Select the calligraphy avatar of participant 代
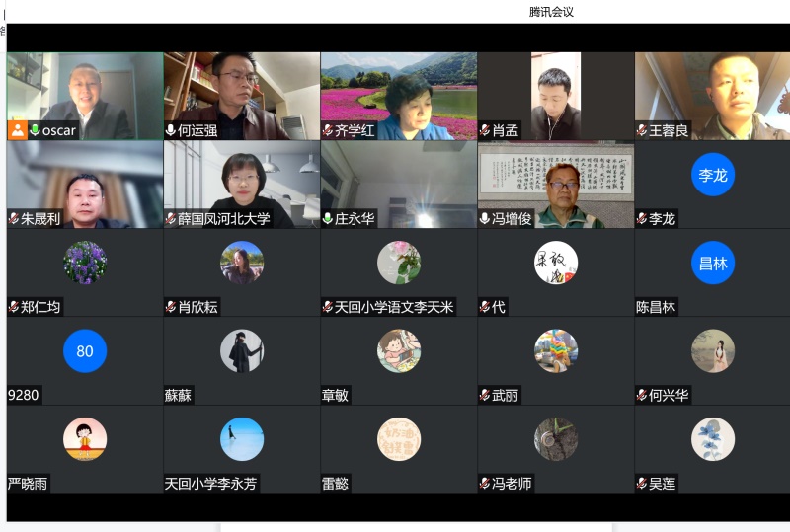Viewport: 790px width, 532px height. tap(555, 264)
